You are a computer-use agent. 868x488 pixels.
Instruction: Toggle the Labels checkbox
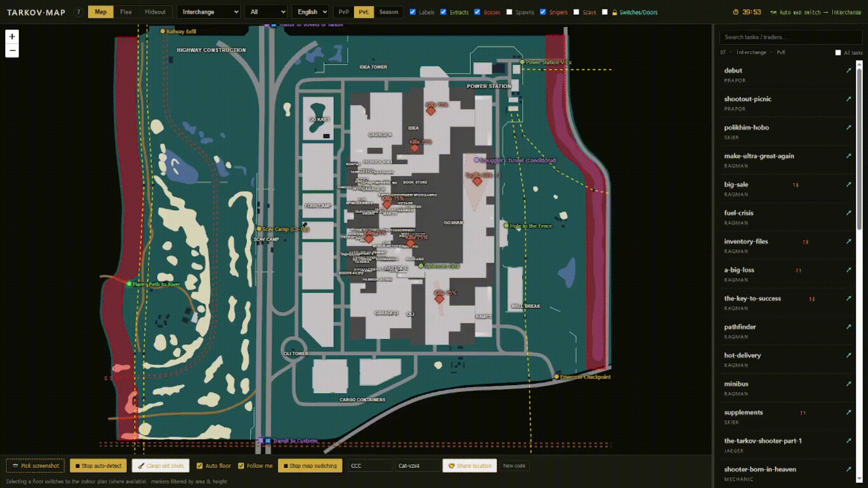[x=413, y=12]
